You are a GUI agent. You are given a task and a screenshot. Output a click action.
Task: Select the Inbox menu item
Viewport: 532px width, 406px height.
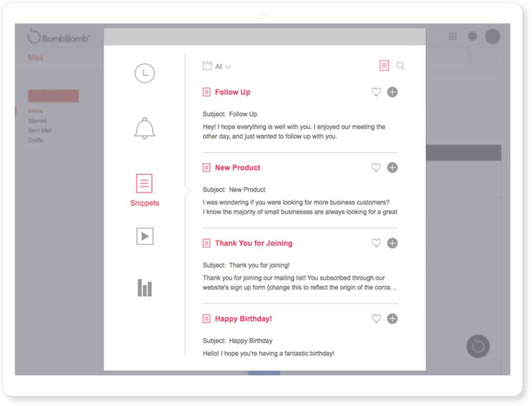pyautogui.click(x=35, y=111)
